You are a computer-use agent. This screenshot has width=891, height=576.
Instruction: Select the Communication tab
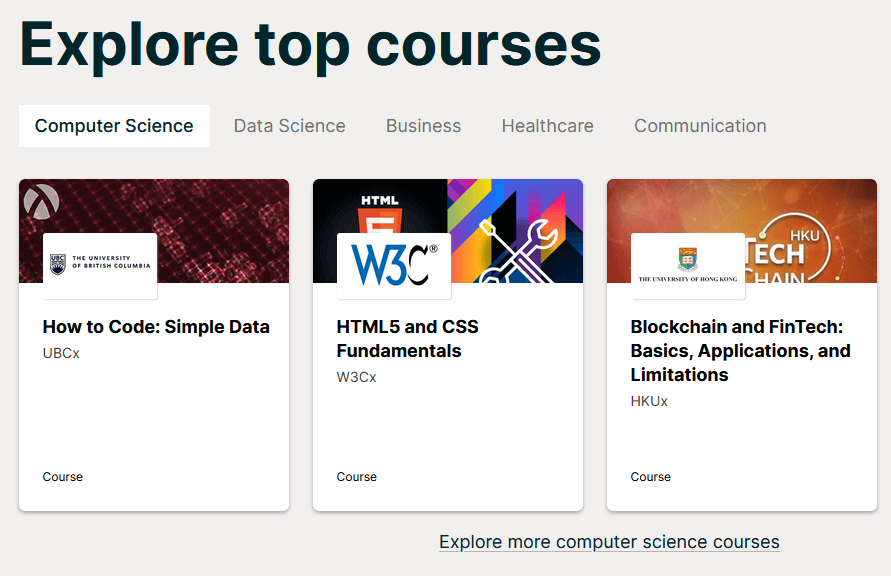point(700,126)
